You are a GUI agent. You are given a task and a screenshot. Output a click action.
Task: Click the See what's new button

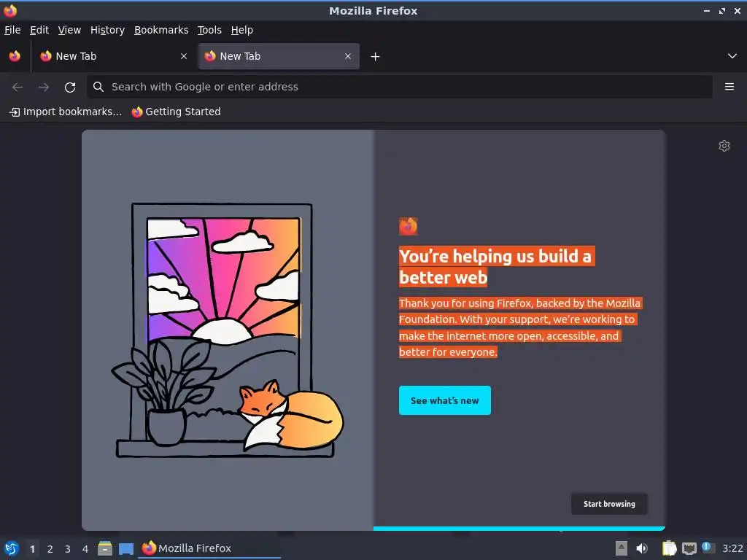444,400
